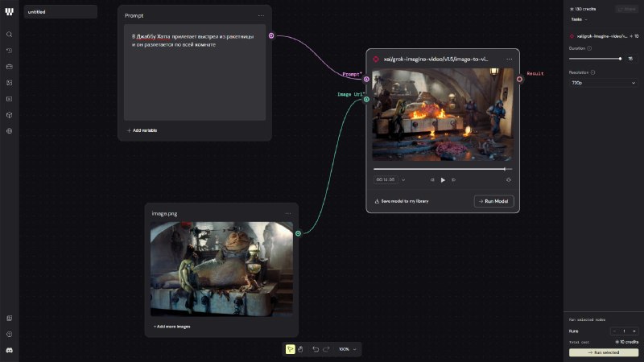Open the gallery icon near sidebar bottom
This screenshot has height=362, width=644.
(x=9, y=318)
